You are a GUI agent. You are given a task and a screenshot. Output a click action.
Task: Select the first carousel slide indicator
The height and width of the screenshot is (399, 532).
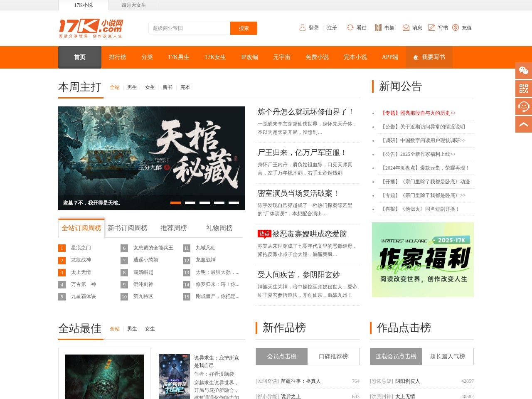tap(175, 203)
